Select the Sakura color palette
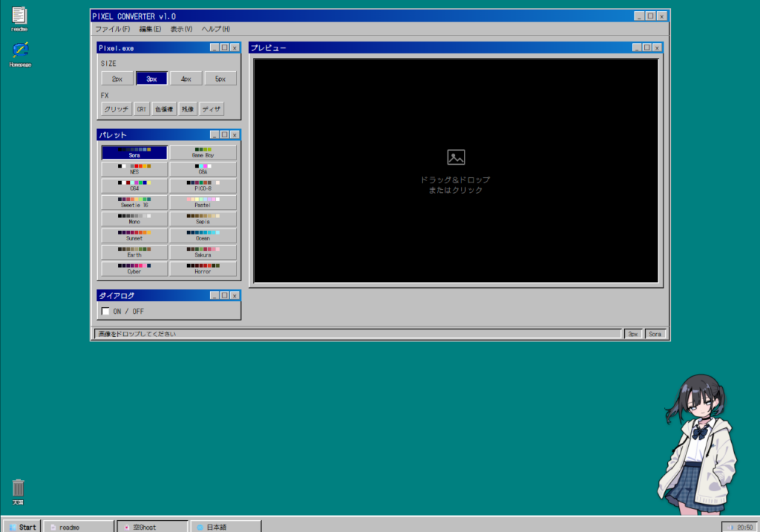 click(x=203, y=252)
